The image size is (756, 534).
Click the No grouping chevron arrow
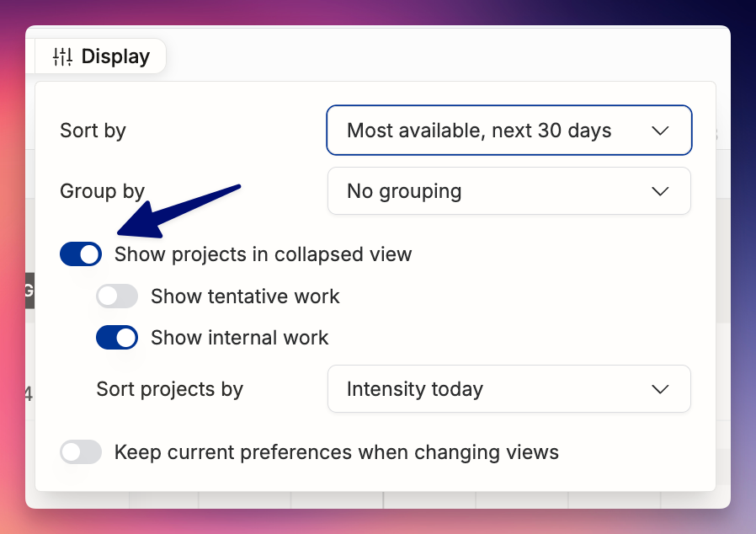[x=659, y=191]
